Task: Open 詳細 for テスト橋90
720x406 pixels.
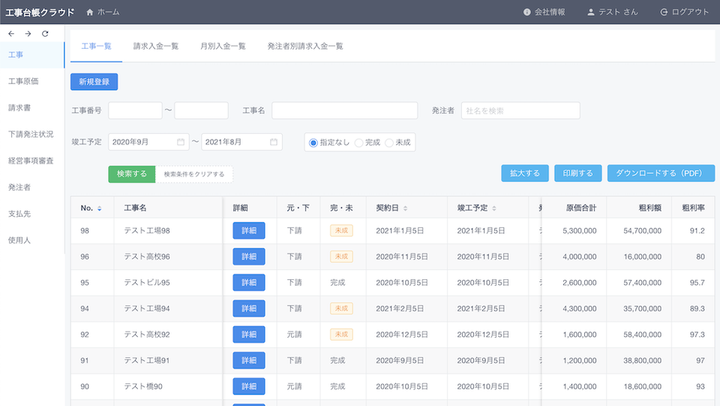Action: 249,386
